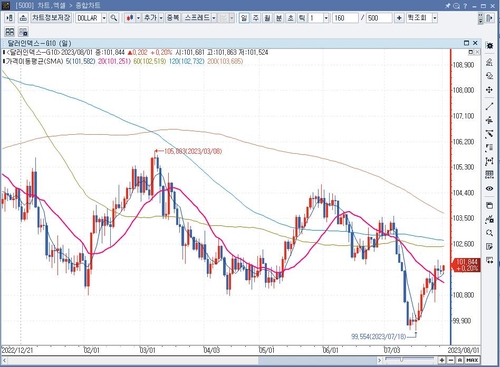This screenshot has height=367, width=500.
Task: Click the bottom-most sidebar icon
Action: tap(489, 260)
